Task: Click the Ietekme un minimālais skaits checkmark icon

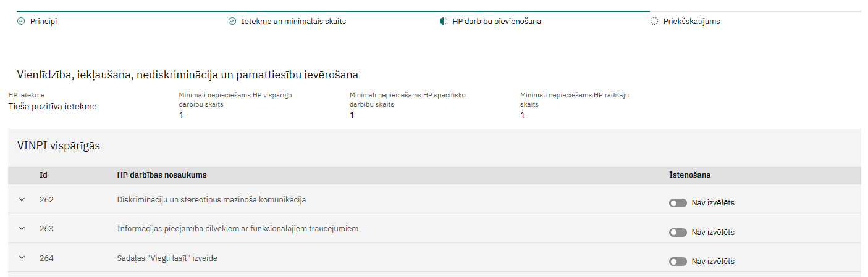Action: pyautogui.click(x=232, y=21)
